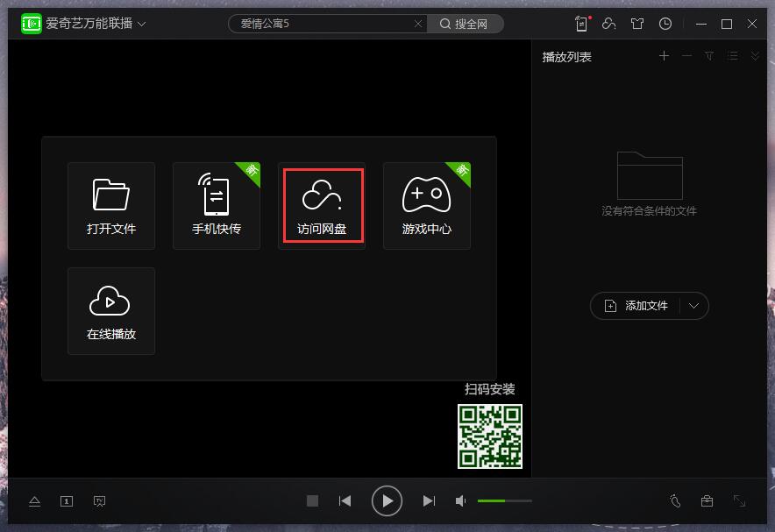Screen dimensions: 775x532
Task: Add an item with the playlist plus icon
Action: pos(664,56)
